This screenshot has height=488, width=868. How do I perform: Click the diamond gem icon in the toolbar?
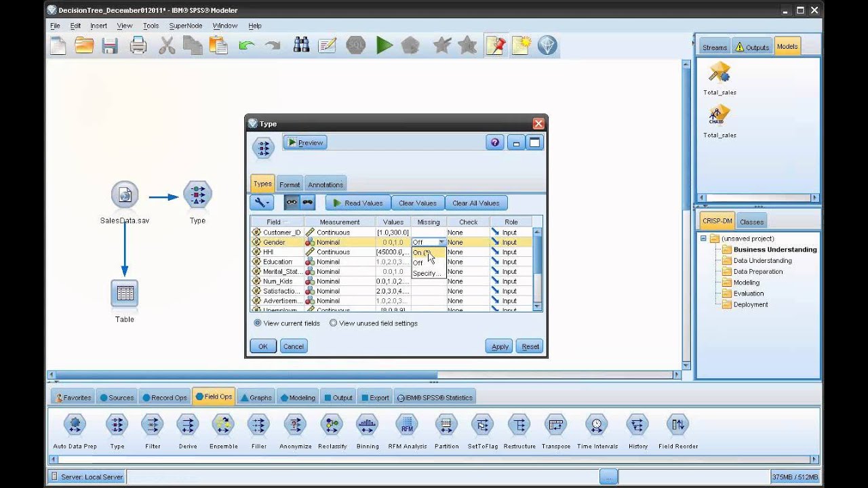point(547,45)
